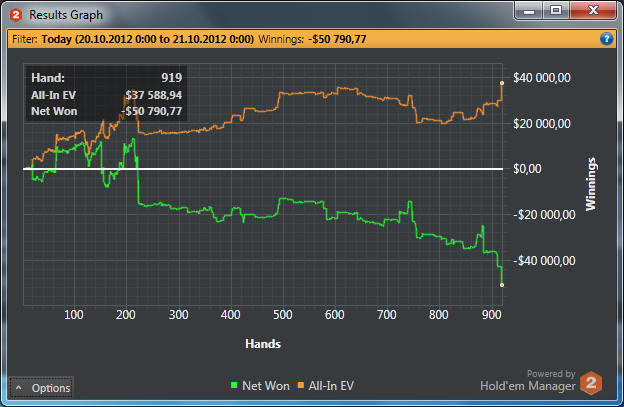Open the help question mark icon
The width and height of the screenshot is (624, 407).
606,39
